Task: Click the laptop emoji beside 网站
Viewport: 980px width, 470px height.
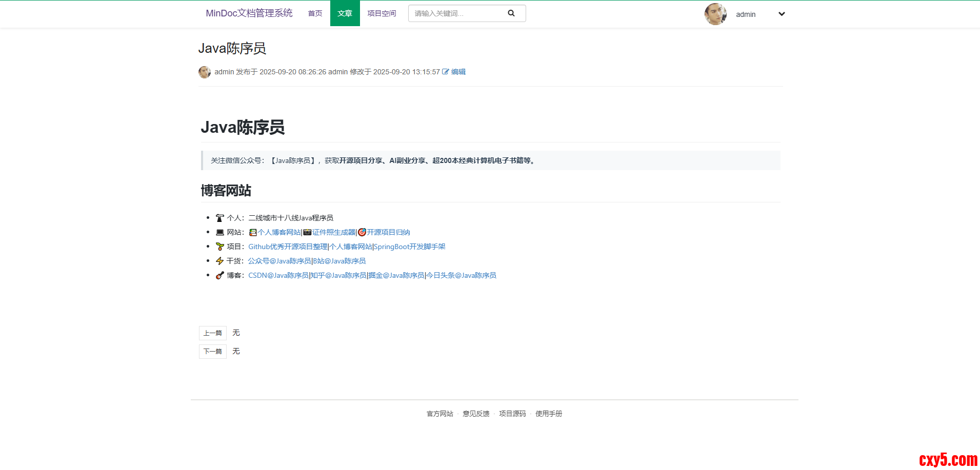Action: point(220,233)
